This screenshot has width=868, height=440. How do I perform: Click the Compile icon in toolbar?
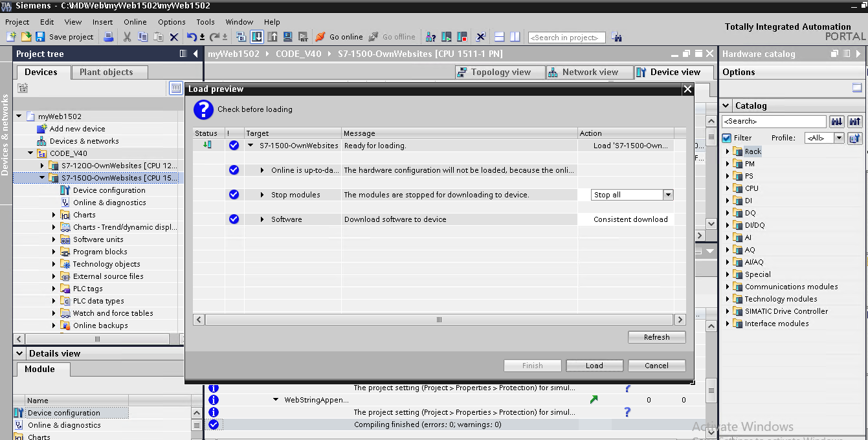(241, 37)
